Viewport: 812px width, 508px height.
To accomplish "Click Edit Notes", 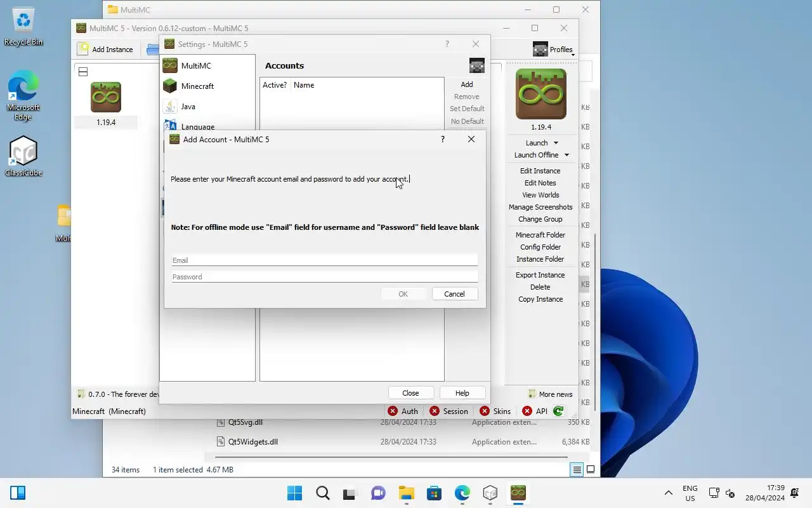I will tap(540, 183).
